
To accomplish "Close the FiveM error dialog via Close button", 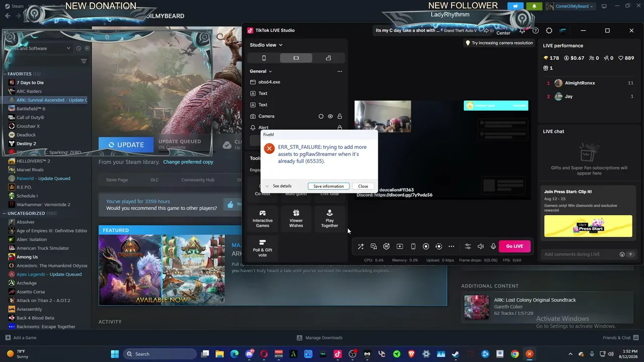I will click(363, 186).
